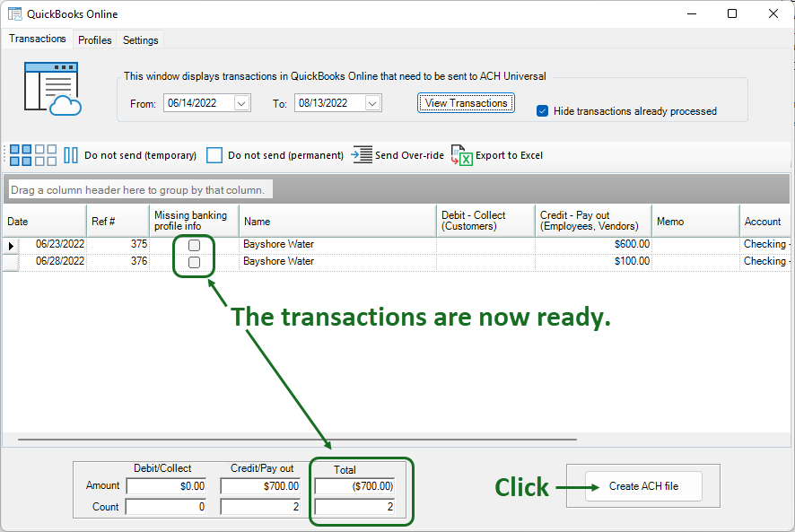Toggle Hide transactions already processed checkbox

542,111
